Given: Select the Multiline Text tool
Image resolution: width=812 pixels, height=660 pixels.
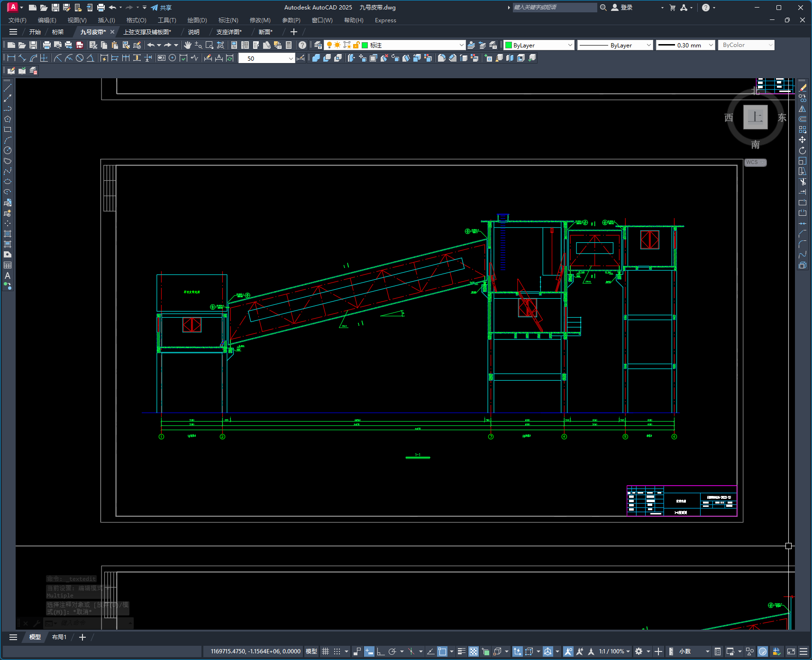Looking at the screenshot, I should coord(8,275).
